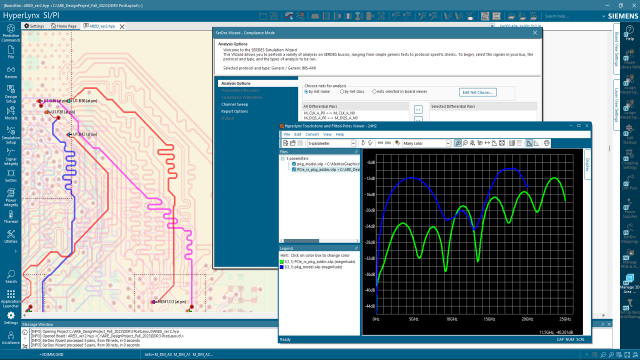Open the File menu in Touchstone viewer
This screenshot has height=360, width=640.
click(x=287, y=134)
